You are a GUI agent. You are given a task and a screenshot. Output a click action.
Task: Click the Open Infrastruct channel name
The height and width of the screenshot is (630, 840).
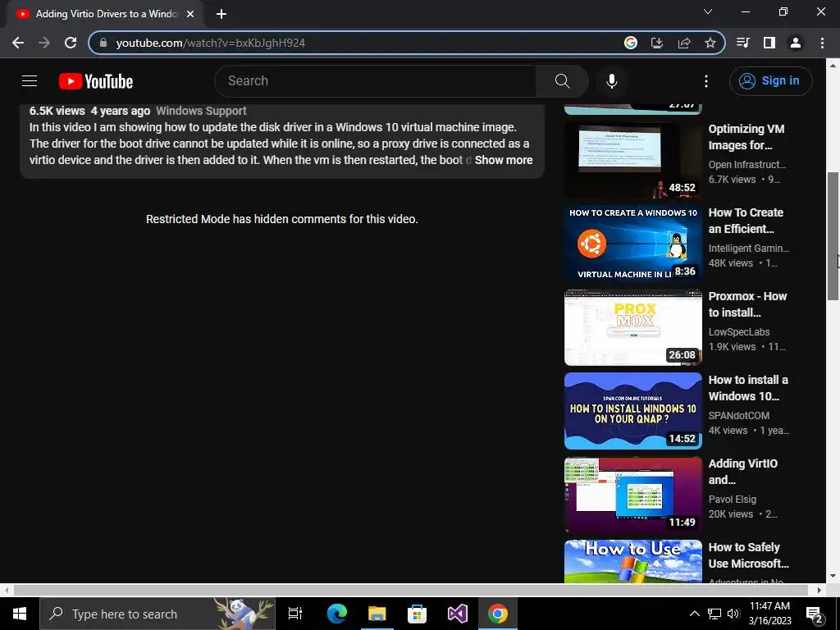point(747,164)
